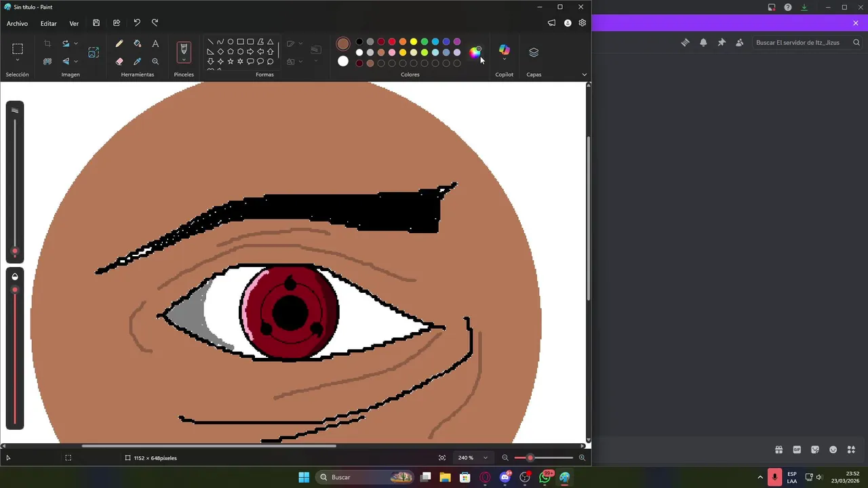Select secondary color 2 swatch (white)
868x488 pixels.
click(x=343, y=61)
